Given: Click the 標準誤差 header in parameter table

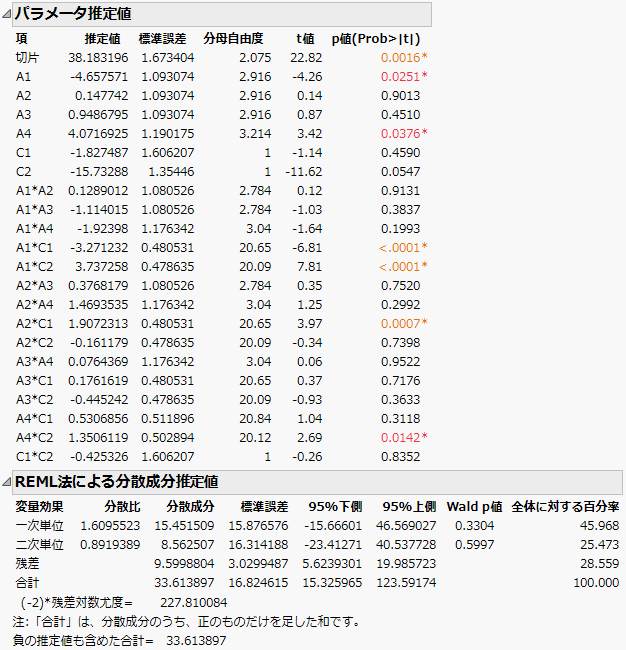Looking at the screenshot, I should (162, 39).
